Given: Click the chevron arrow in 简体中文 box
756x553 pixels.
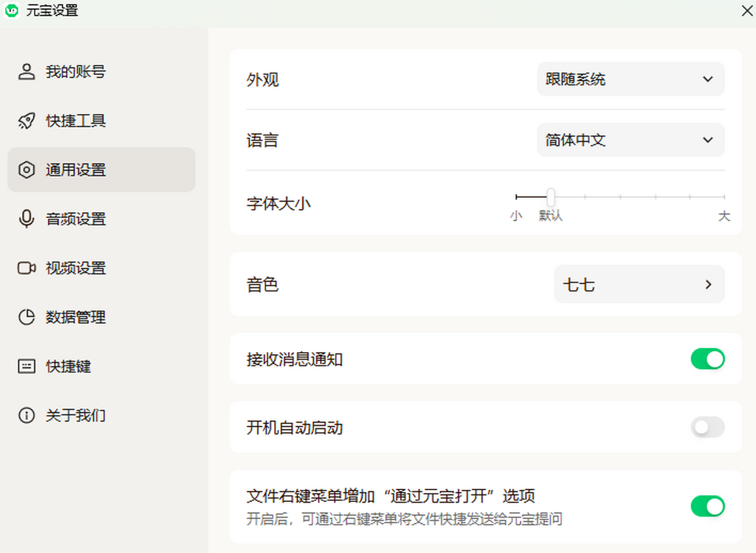Looking at the screenshot, I should (707, 140).
